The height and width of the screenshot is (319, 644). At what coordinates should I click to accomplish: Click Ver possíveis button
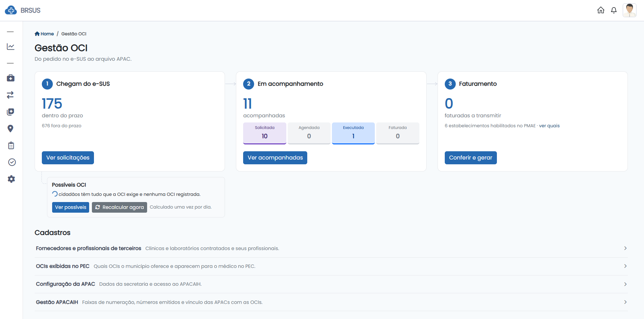point(71,207)
